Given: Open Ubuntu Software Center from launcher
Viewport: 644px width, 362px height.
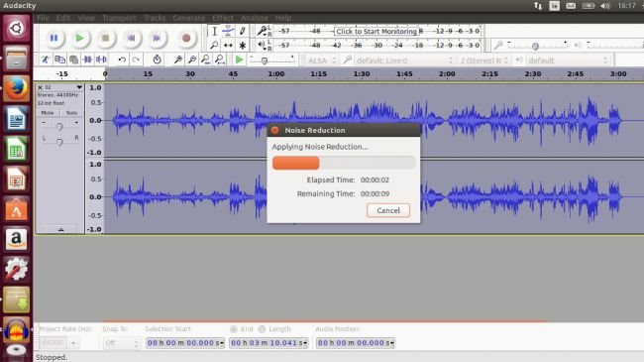Looking at the screenshot, I should (17, 209).
